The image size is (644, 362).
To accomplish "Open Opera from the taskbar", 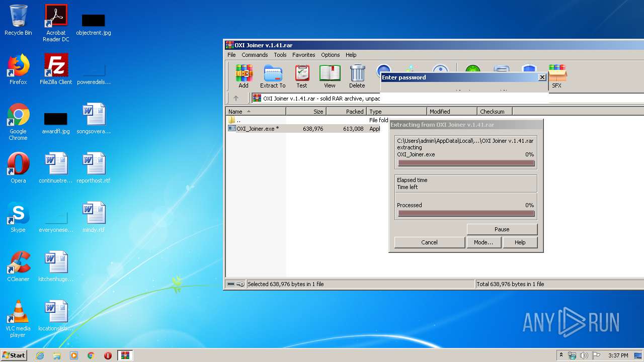I will click(x=108, y=355).
